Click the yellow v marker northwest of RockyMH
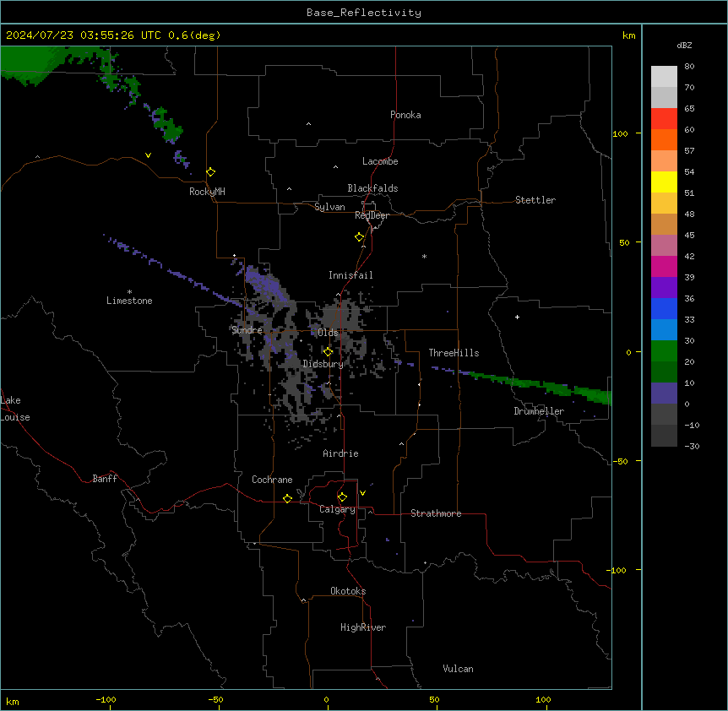The width and height of the screenshot is (728, 711). click(x=148, y=155)
